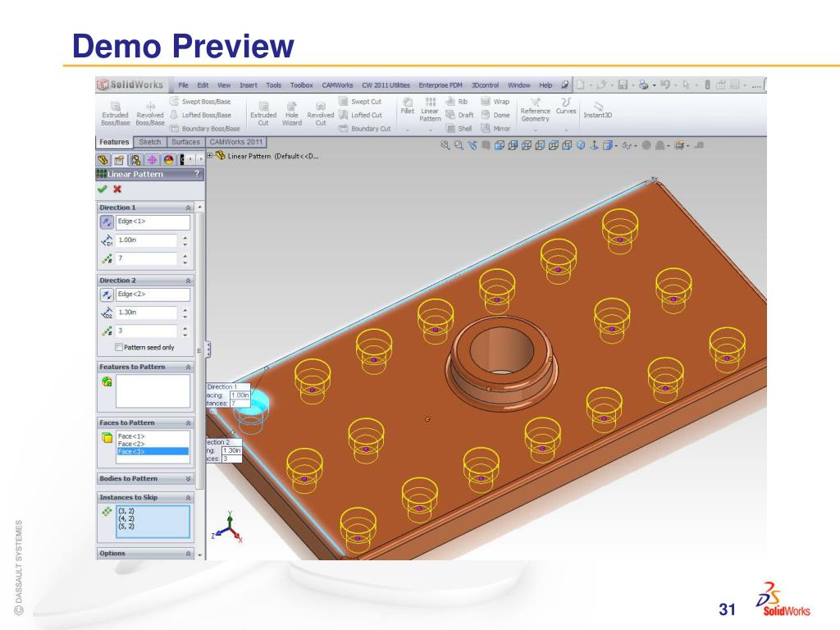The width and height of the screenshot is (840, 630).
Task: Collapse the Direction 2 section
Action: (188, 281)
